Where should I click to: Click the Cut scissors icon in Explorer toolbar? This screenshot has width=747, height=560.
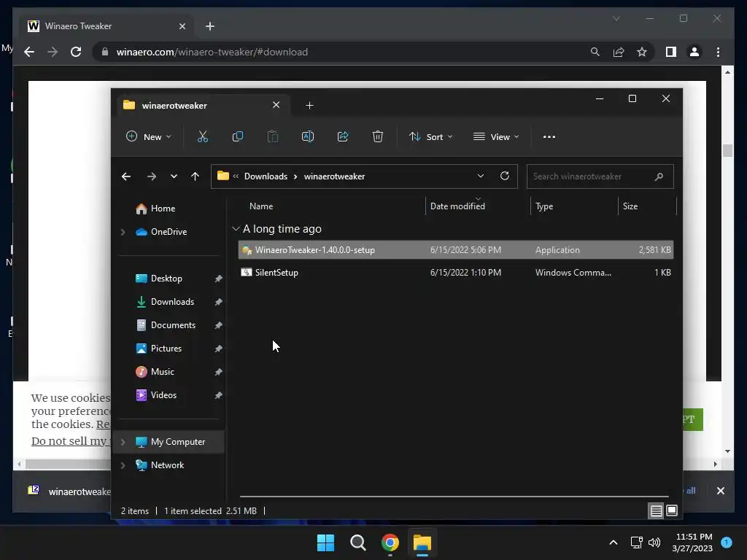tap(203, 136)
